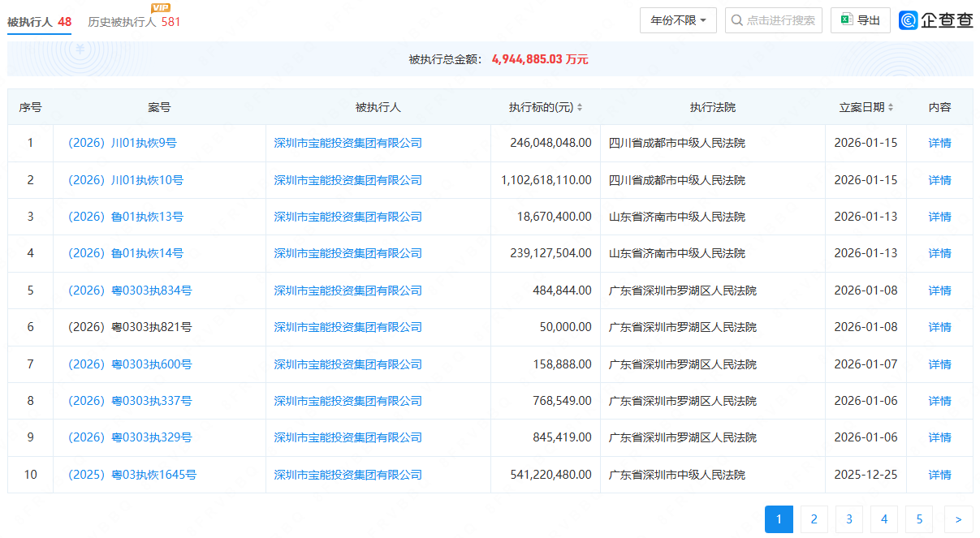Screen dimensions: 980x538
Task: Open case (2025)粤03执恢1645号 link
Action: (132, 475)
